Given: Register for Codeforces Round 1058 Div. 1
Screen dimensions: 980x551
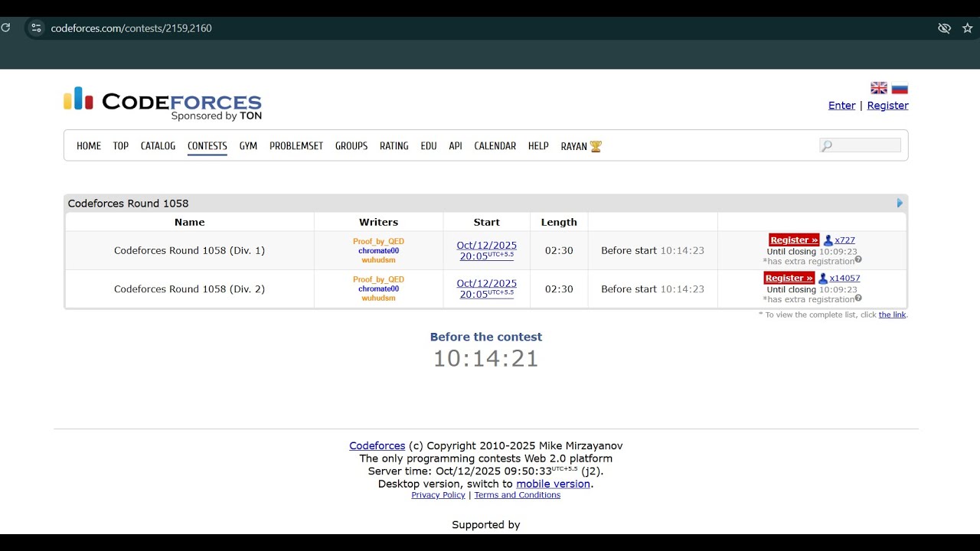Looking at the screenshot, I should (794, 240).
